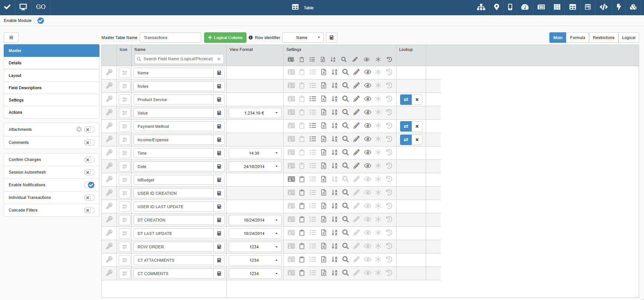
Task: Click the lightning bolt icon in top bar
Action: point(619,7)
